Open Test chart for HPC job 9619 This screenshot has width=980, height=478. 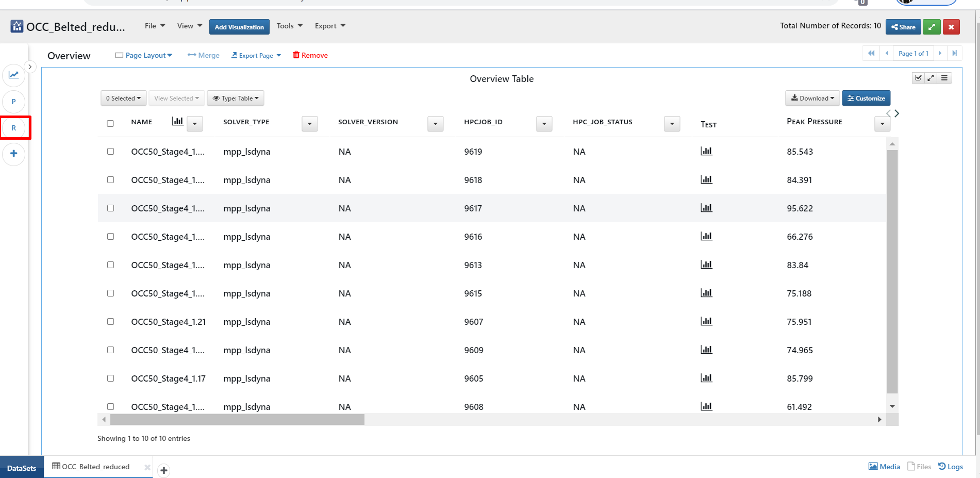click(706, 151)
